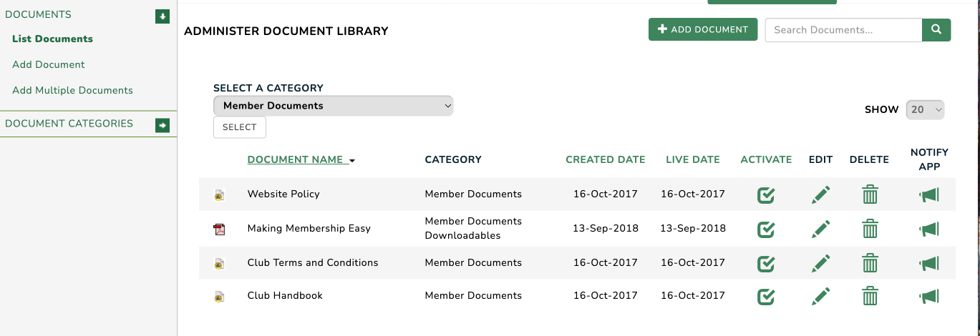Open List Documents in sidebar
The height and width of the screenshot is (336, 980).
[52, 39]
